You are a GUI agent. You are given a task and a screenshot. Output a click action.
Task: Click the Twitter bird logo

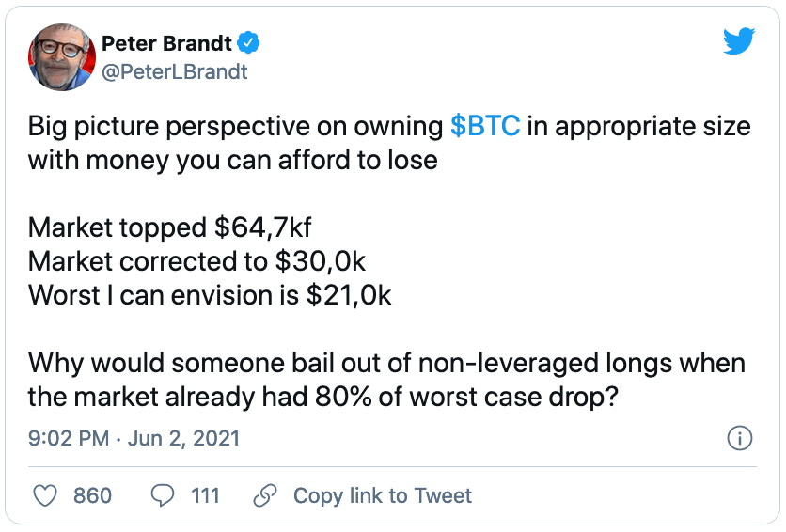pyautogui.click(x=739, y=41)
